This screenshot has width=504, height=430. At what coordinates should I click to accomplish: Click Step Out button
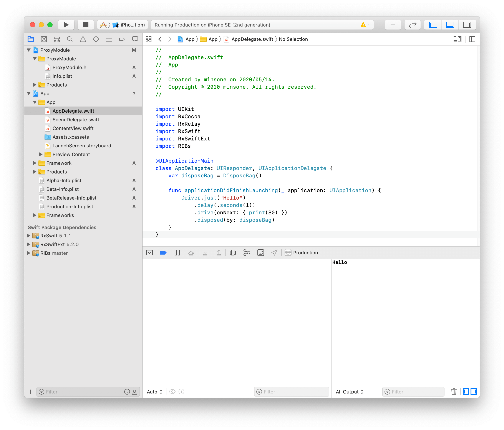click(x=219, y=253)
